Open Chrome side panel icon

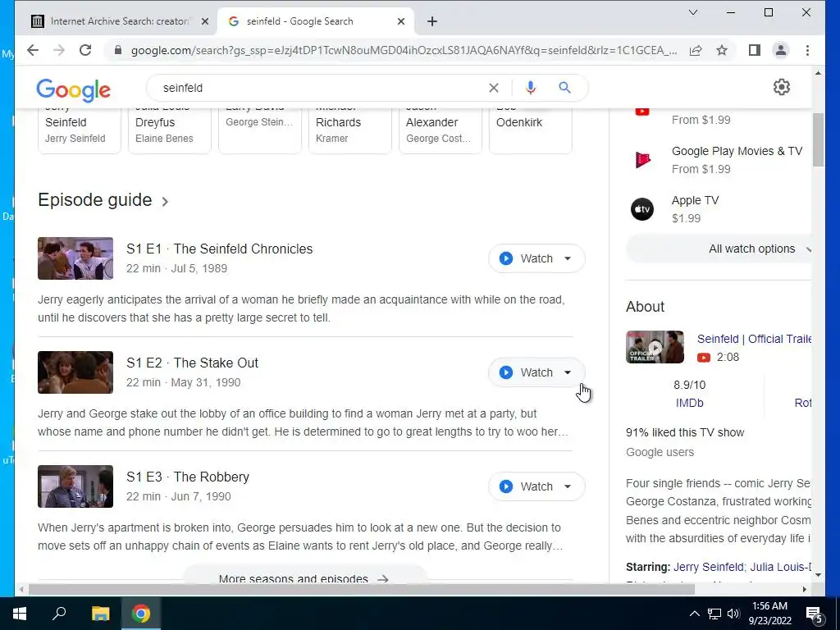click(755, 50)
